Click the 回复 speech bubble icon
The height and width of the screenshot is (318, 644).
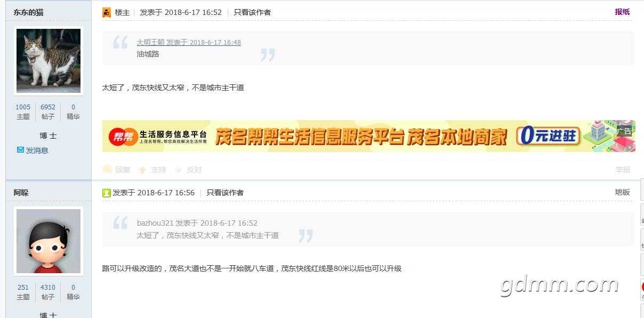pyautogui.click(x=107, y=169)
